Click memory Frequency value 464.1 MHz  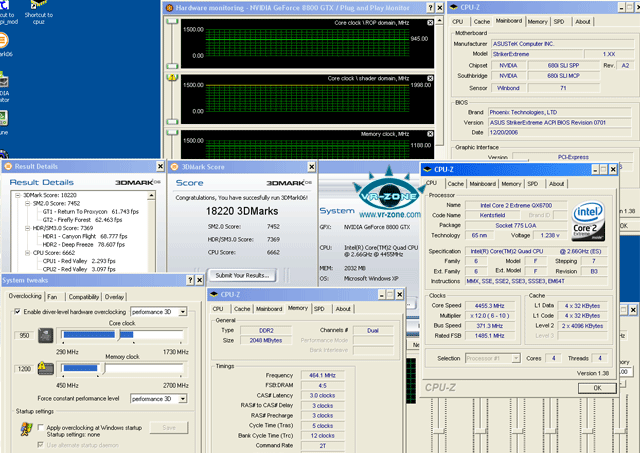[322, 375]
